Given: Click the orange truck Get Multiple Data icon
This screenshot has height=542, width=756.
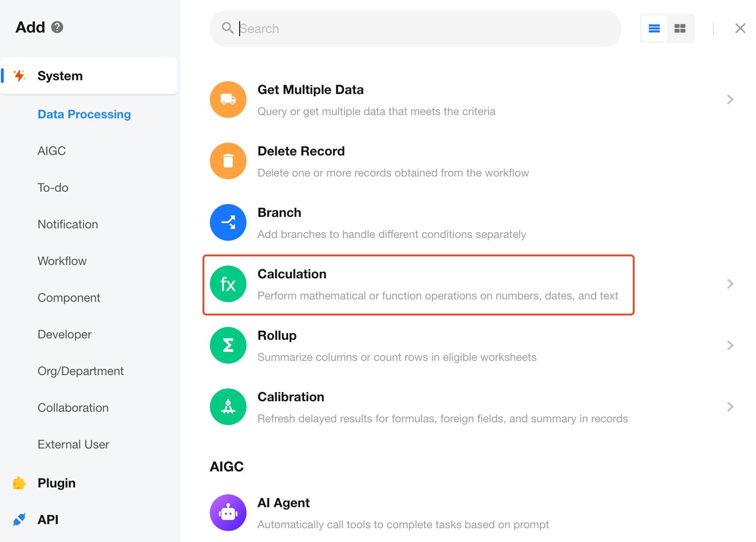Looking at the screenshot, I should [228, 100].
